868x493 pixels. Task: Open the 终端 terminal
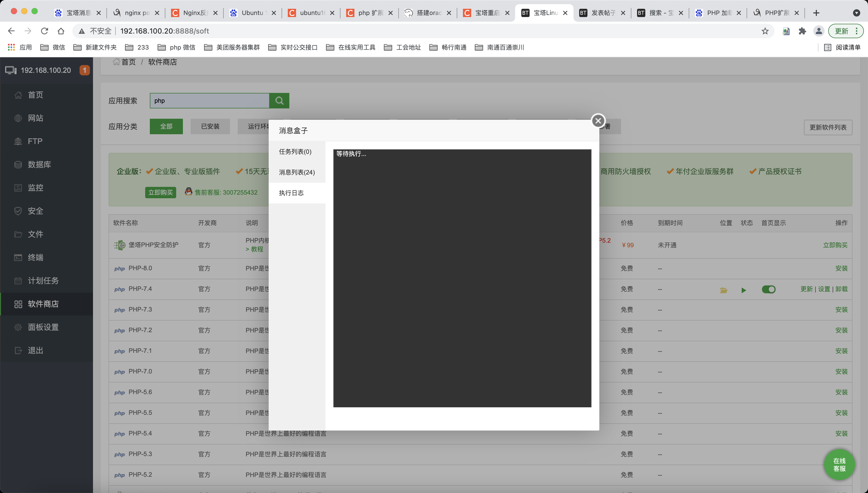click(35, 257)
